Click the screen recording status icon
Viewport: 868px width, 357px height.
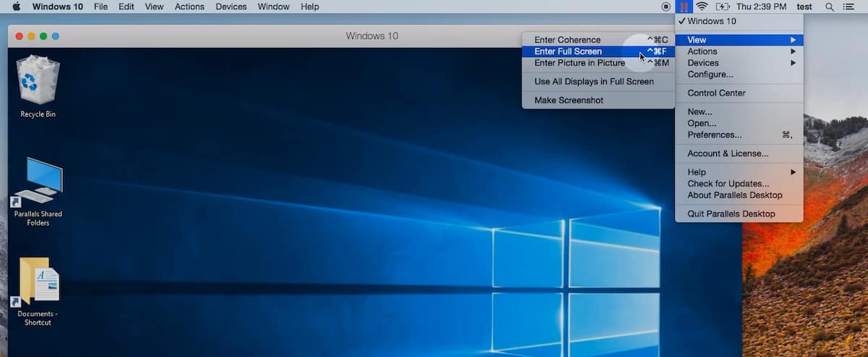click(666, 7)
